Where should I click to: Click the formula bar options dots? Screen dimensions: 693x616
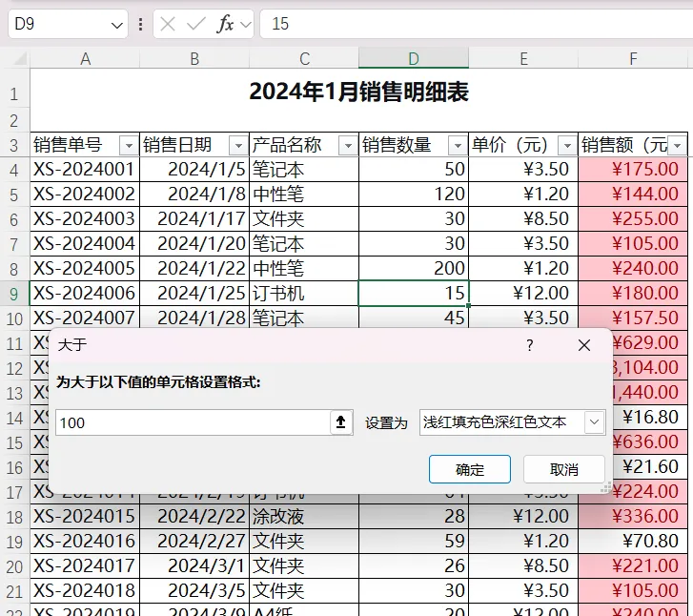(x=140, y=24)
